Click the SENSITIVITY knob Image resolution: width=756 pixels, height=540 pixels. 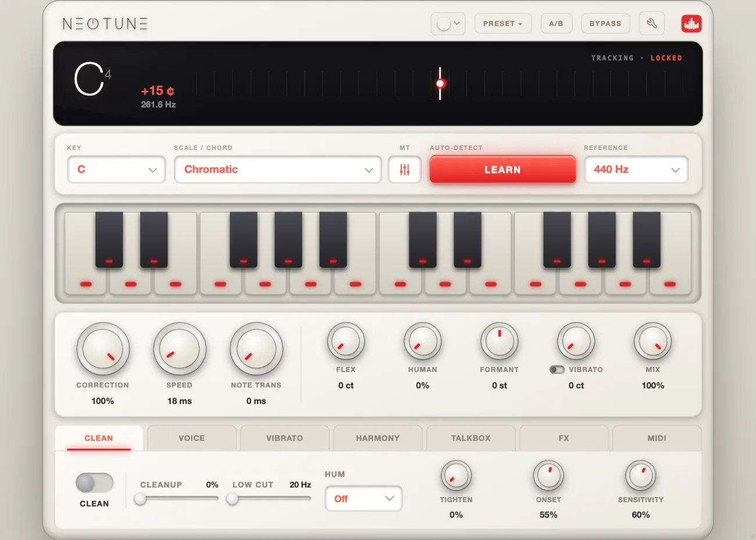click(x=641, y=476)
